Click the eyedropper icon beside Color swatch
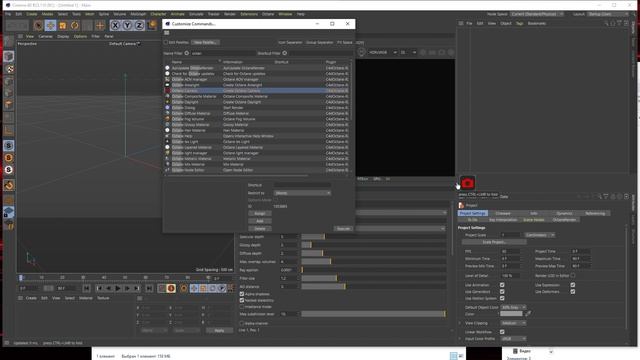The height and width of the screenshot is (360, 640). pyautogui.click(x=528, y=313)
